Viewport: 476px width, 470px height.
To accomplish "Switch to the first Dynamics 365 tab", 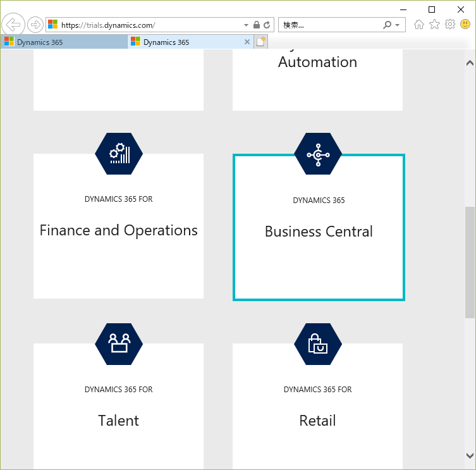I will tap(64, 42).
